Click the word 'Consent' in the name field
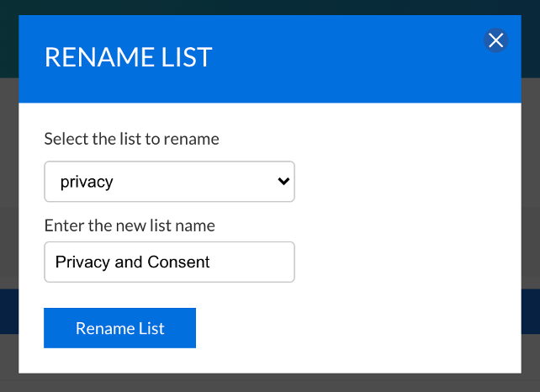Viewport: 540px width, 392px height. tap(178, 262)
